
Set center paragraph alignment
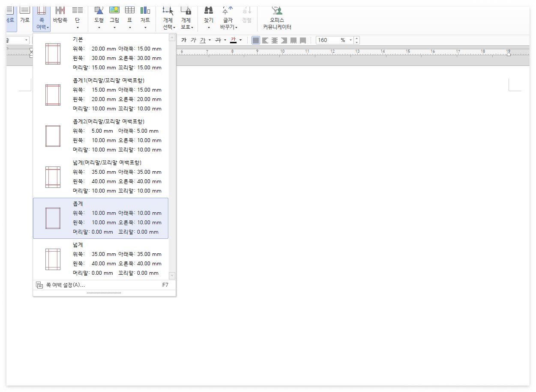tap(275, 40)
